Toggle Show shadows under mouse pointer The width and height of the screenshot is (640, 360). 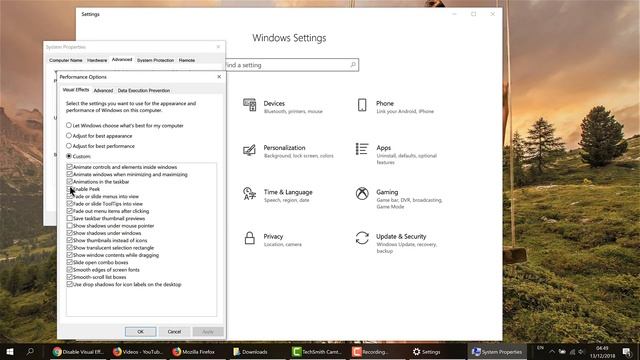pos(69,226)
